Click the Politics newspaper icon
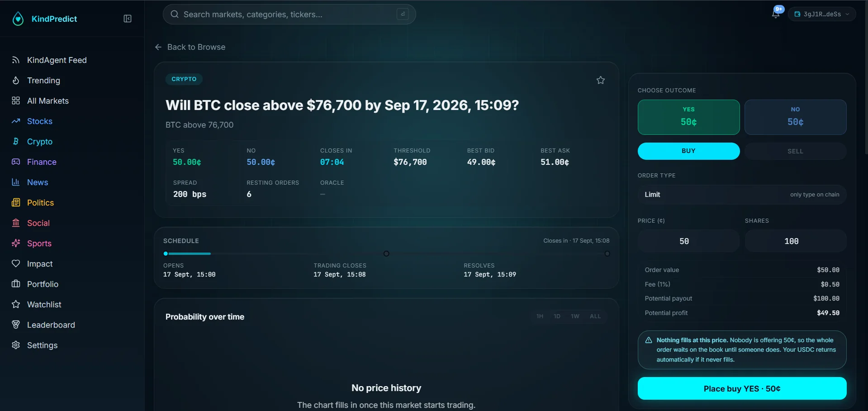Screen dimensions: 868x411 [16, 203]
